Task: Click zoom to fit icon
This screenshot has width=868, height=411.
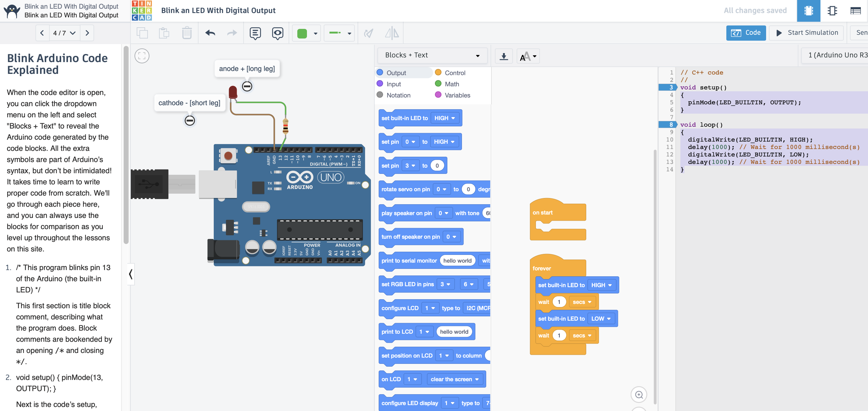Action: point(142,56)
